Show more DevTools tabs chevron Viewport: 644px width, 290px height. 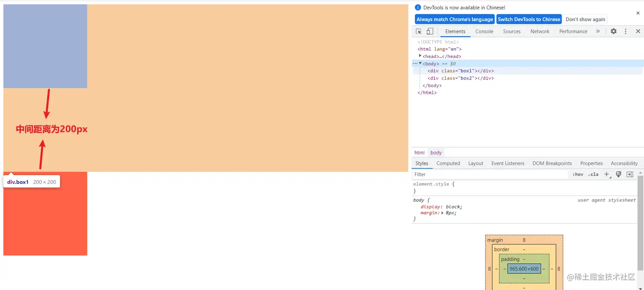click(598, 31)
